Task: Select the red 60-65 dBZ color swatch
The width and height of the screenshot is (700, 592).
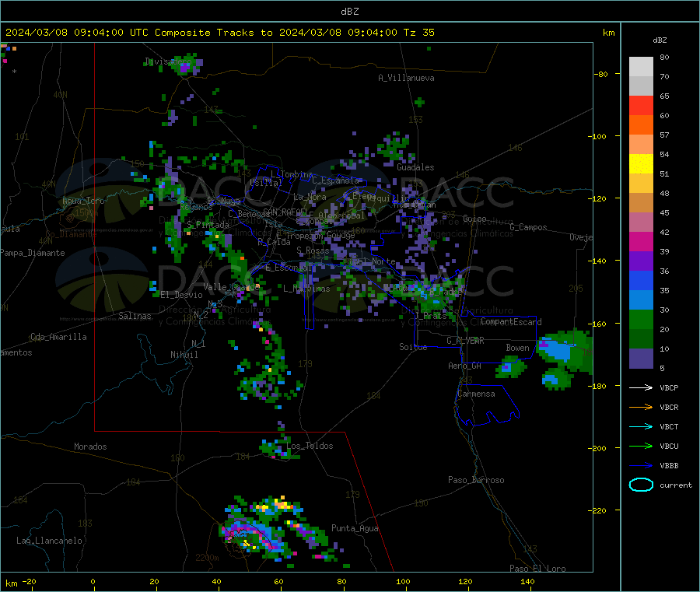Action: pyautogui.click(x=641, y=105)
